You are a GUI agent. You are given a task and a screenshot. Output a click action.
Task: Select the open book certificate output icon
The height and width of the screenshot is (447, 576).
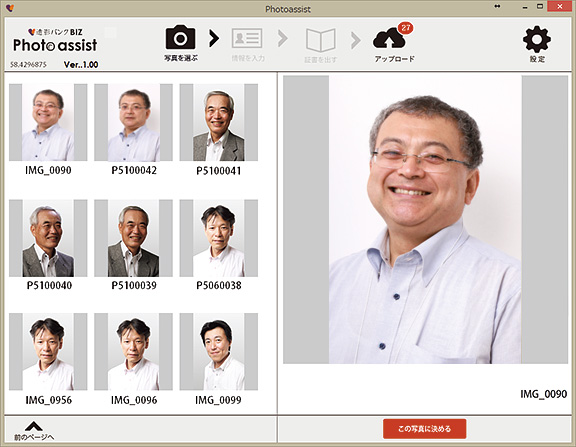(321, 40)
